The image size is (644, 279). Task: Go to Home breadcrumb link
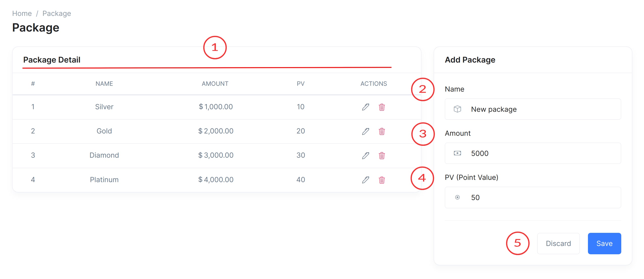pyautogui.click(x=22, y=13)
